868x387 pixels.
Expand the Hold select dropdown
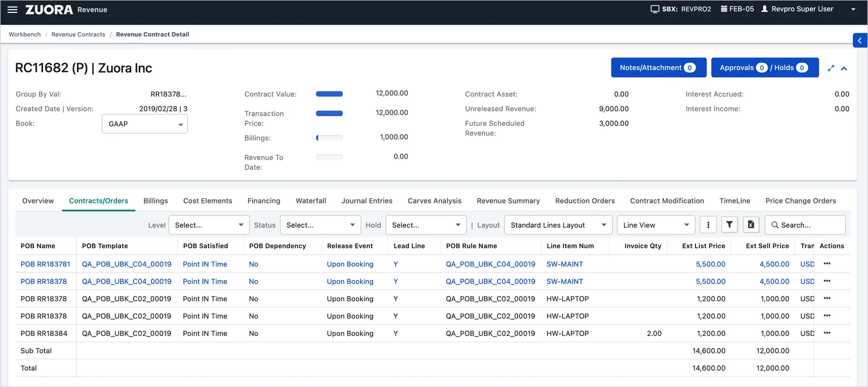(426, 225)
